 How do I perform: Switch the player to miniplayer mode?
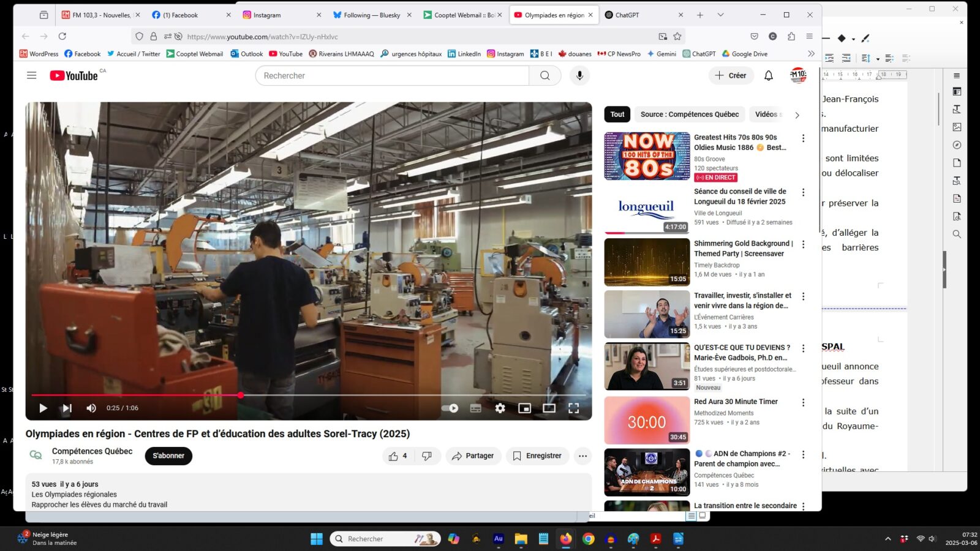click(x=524, y=408)
